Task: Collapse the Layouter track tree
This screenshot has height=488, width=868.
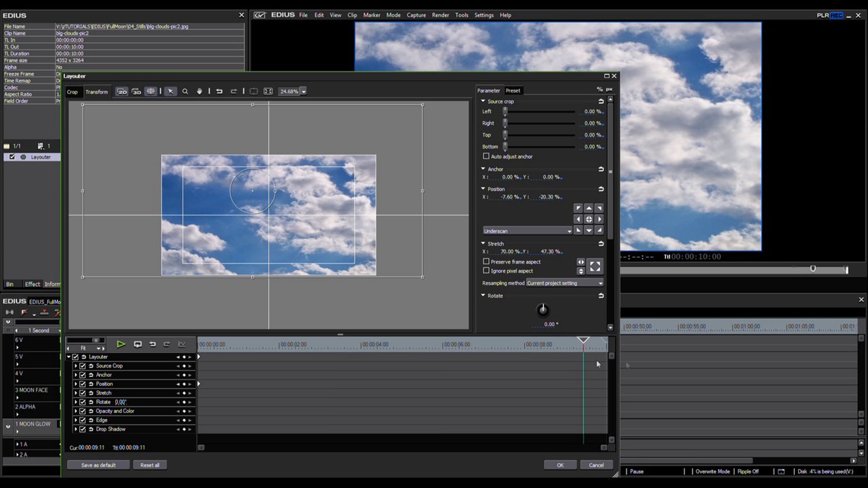Action: 69,357
